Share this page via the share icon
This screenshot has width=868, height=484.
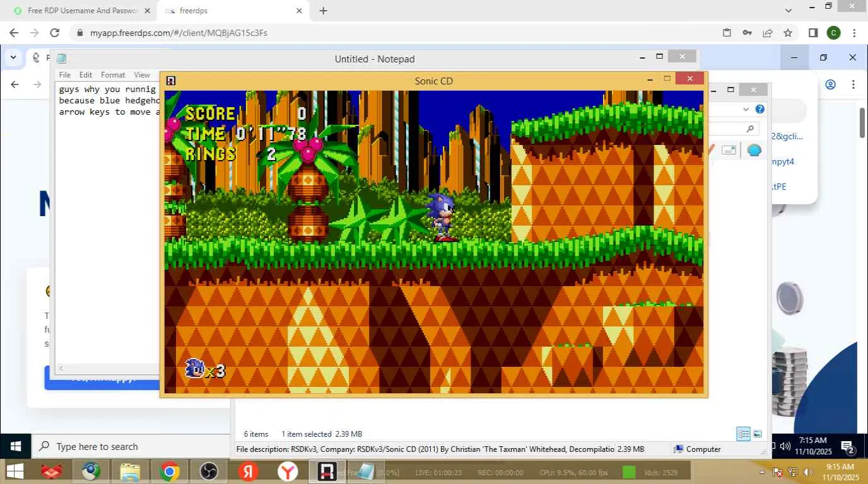point(768,33)
